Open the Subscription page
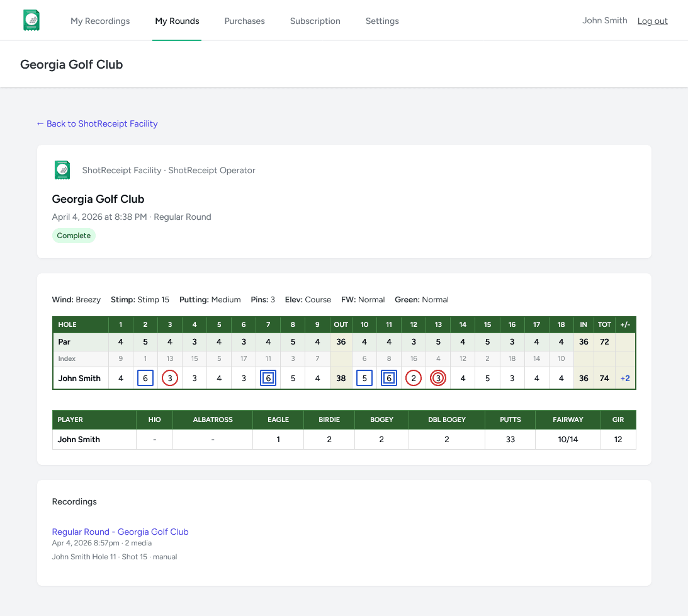 click(x=315, y=20)
